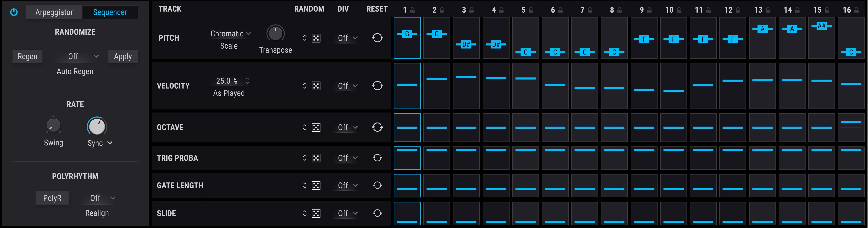The width and height of the screenshot is (868, 228).
Task: Switch to the Arpeggiator tab
Action: tap(54, 12)
